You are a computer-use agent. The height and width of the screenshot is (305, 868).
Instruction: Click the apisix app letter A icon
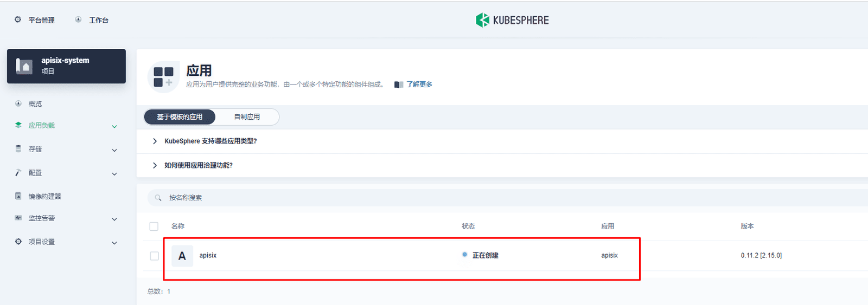pos(182,256)
